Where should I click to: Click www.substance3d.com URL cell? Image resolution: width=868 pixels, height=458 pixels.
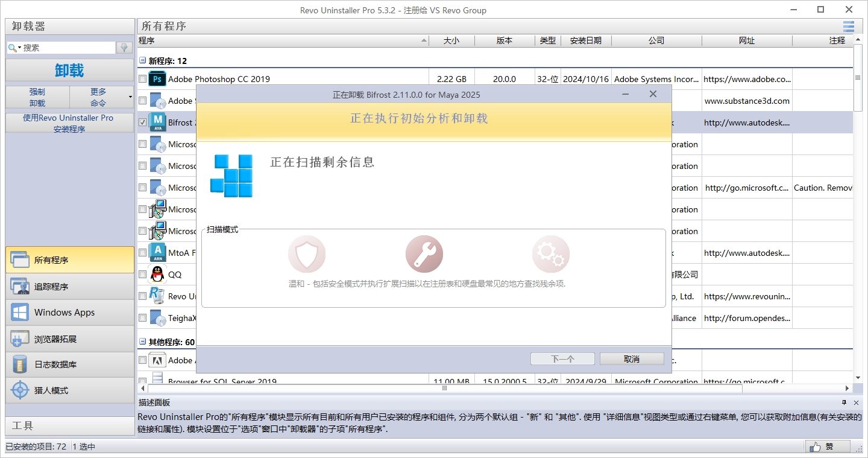[x=747, y=101]
